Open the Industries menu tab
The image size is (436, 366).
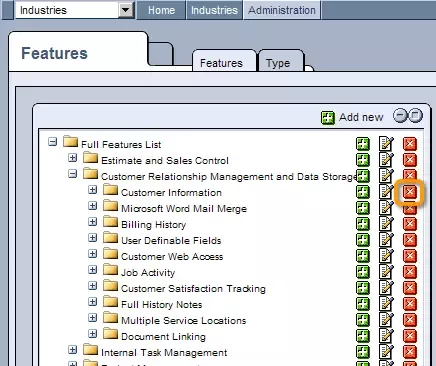pos(214,10)
